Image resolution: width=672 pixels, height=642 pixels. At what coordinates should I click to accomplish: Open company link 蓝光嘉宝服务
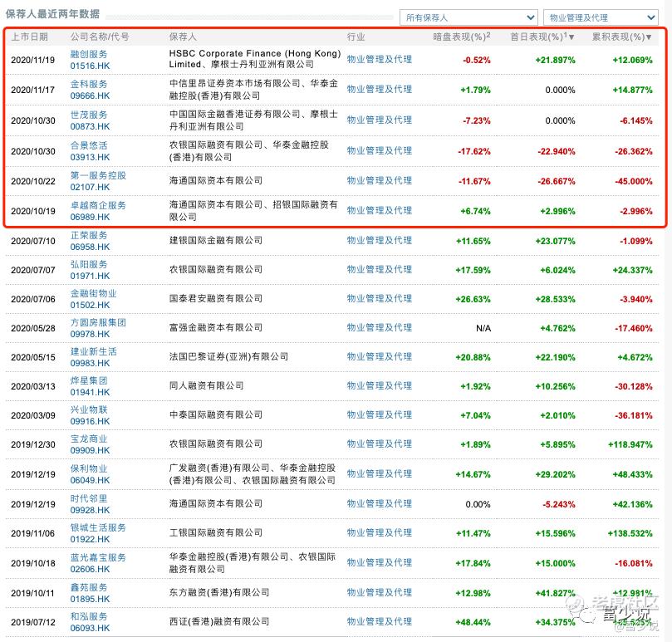98,557
